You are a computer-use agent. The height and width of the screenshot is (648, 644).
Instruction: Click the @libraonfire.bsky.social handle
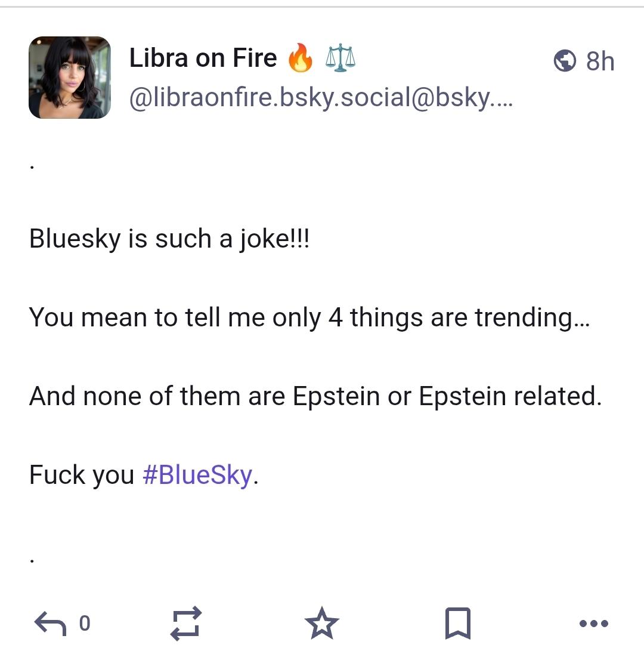click(x=321, y=98)
